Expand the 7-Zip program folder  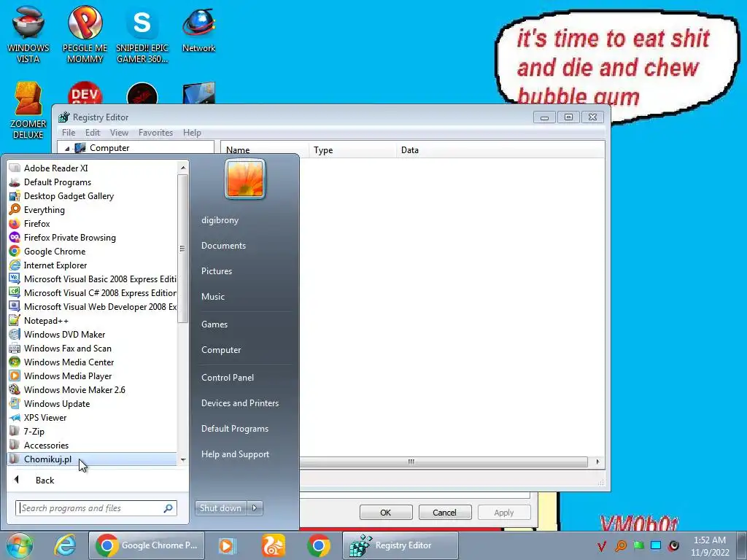(34, 431)
